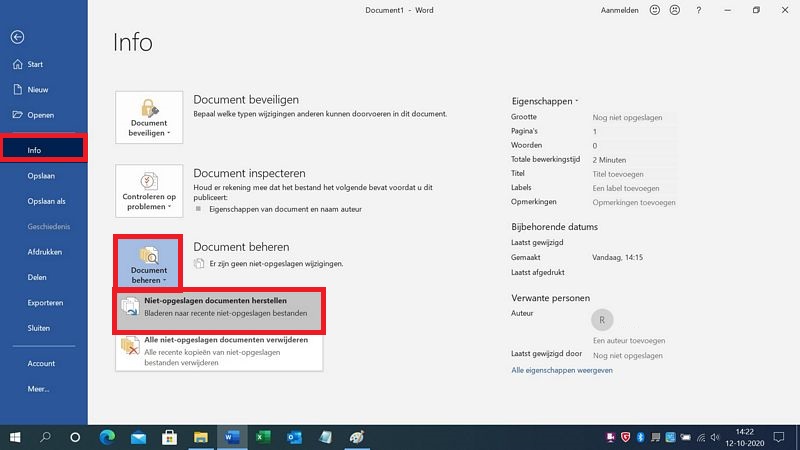Open Opslaan als
Image resolution: width=800 pixels, height=450 pixels.
44,201
